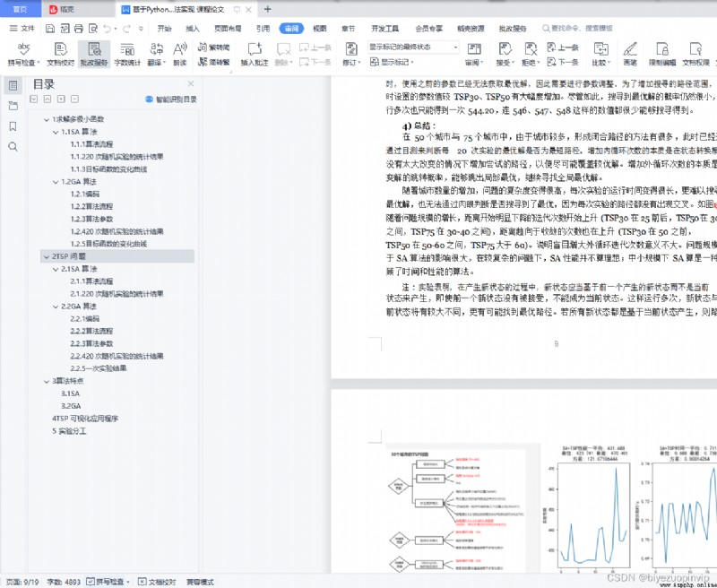Image resolution: width=717 pixels, height=588 pixels.
Task: Go to next change via 下一条 beside 拒绝
Action: coord(563,62)
